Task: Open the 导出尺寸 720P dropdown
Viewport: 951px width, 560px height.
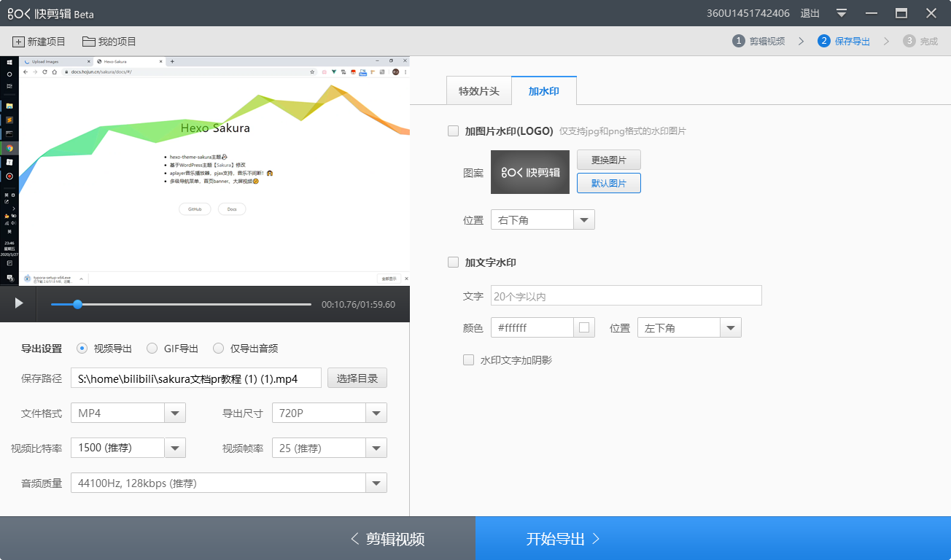Action: [x=376, y=413]
